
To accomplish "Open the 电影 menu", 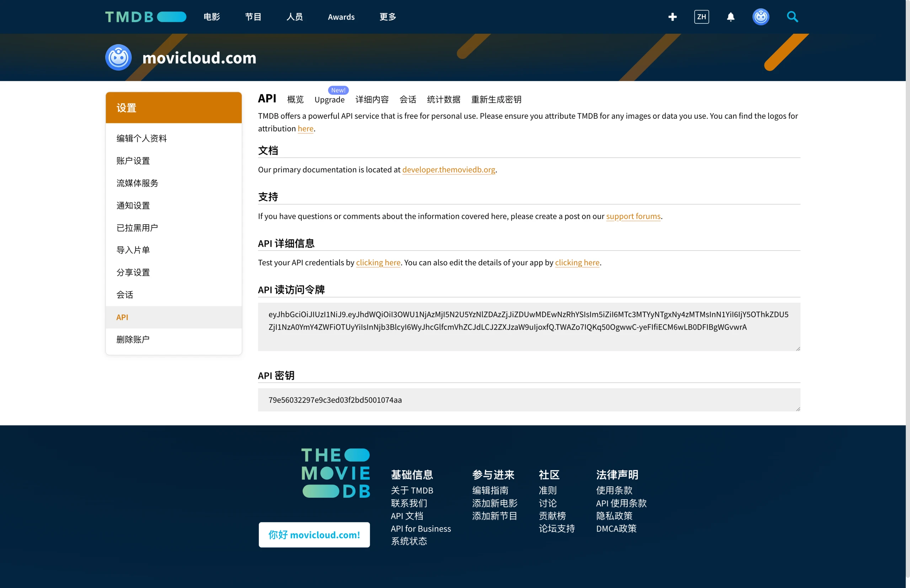I will click(212, 17).
